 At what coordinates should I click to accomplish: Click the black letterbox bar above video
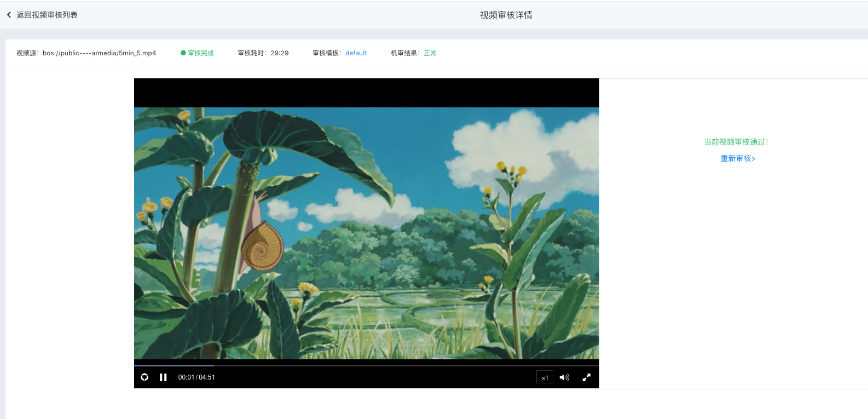pos(367,93)
